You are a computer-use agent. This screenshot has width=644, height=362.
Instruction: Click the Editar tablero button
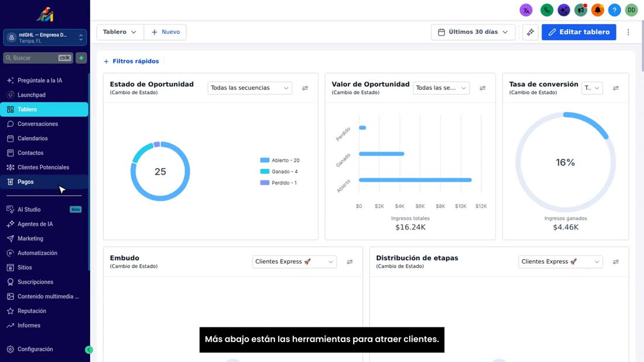578,32
